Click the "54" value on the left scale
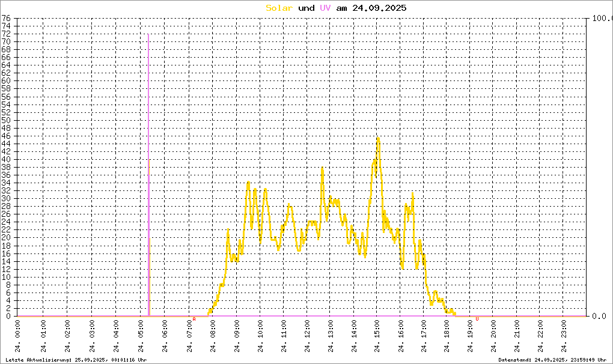 click(6, 105)
